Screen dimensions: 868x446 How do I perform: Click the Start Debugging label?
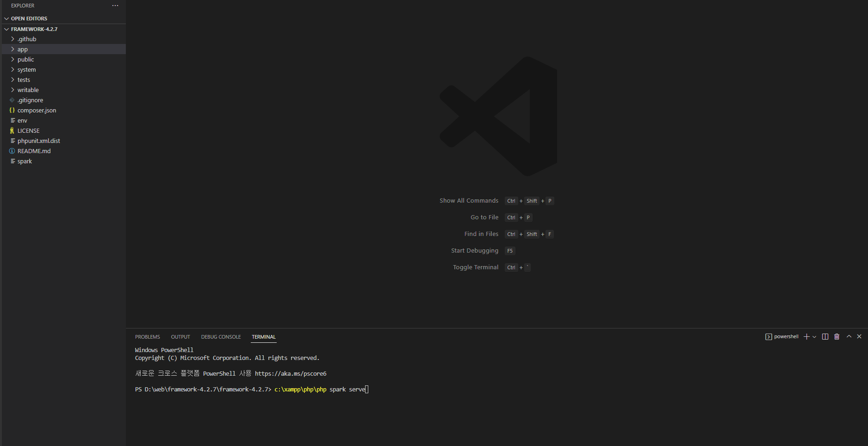coord(475,251)
